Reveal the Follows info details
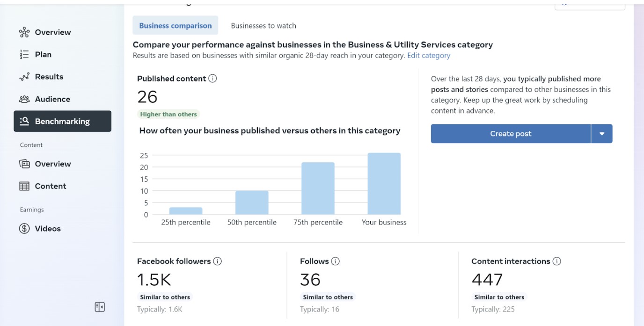 [x=335, y=261]
